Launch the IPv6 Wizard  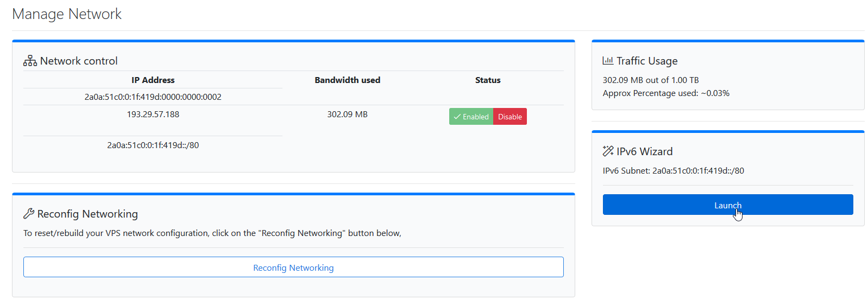pyautogui.click(x=728, y=205)
